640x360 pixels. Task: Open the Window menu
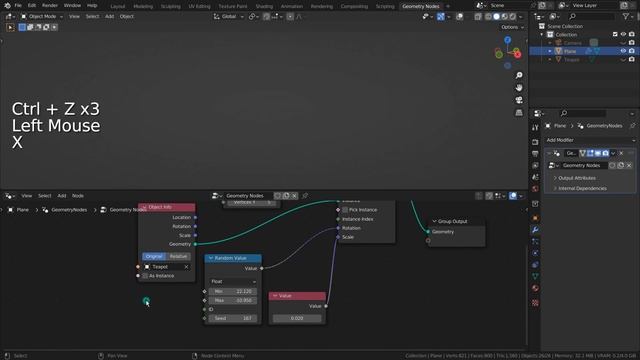(x=72, y=6)
